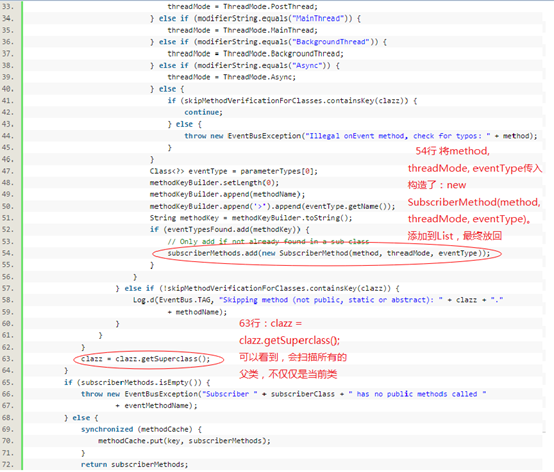
Task: Click 'ThreadMode.Async' on line 39
Action: pyautogui.click(x=259, y=77)
